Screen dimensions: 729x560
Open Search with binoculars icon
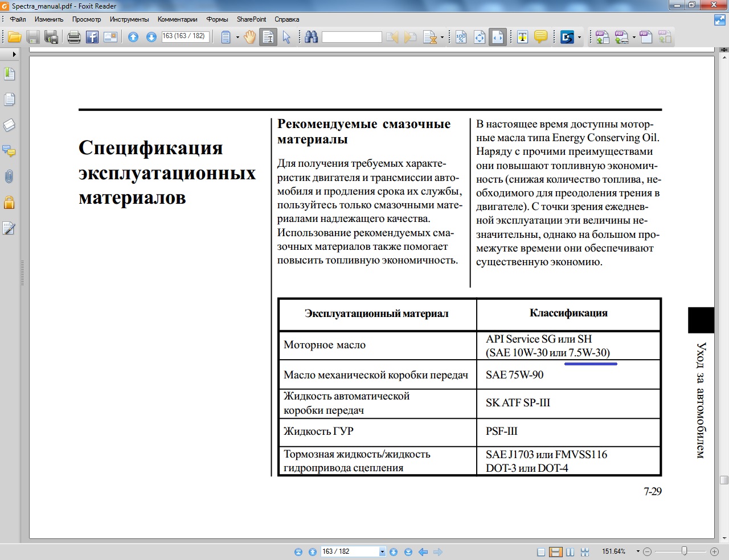pos(311,38)
